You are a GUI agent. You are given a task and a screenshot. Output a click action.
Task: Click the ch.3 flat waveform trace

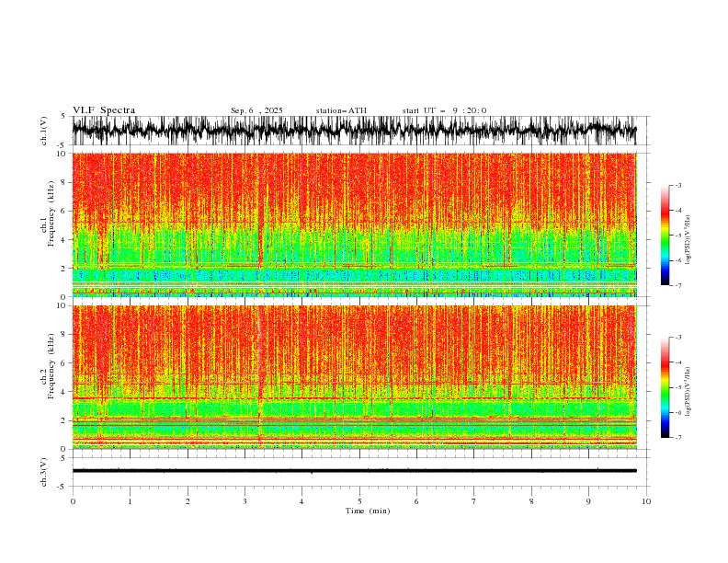point(354,471)
